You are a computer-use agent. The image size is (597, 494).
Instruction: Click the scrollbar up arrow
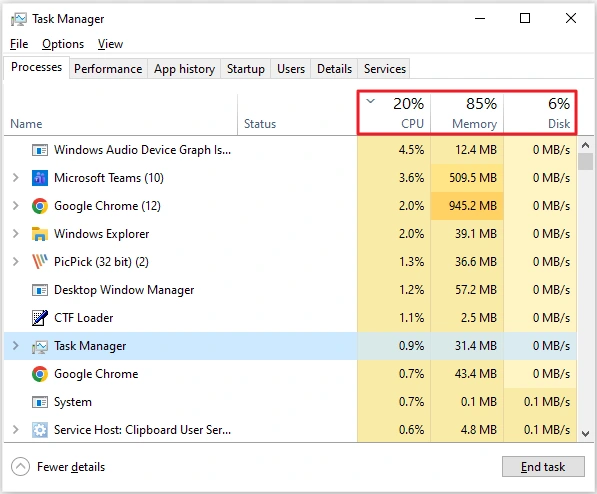[586, 145]
